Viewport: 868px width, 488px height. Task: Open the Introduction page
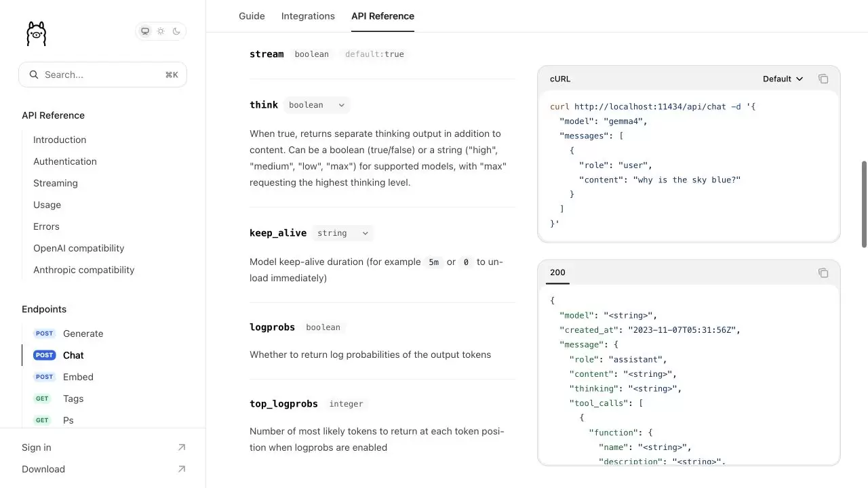click(x=60, y=140)
